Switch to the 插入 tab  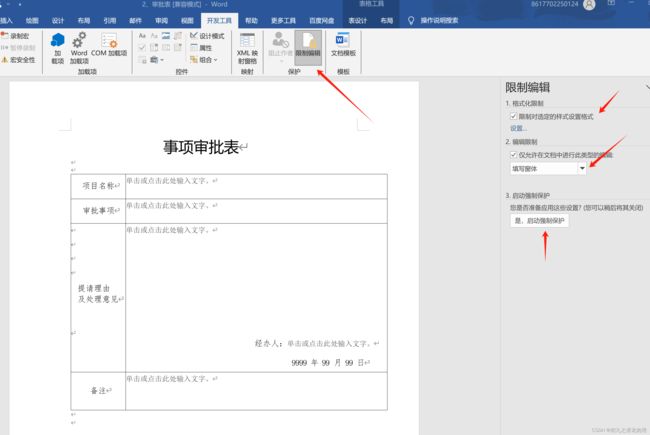tap(7, 20)
